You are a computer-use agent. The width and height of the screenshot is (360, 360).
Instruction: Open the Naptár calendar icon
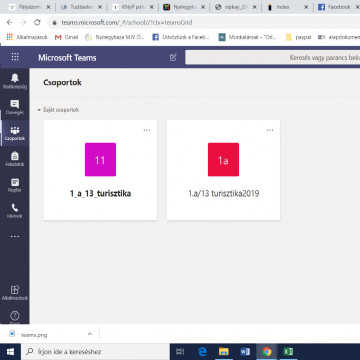point(15,185)
